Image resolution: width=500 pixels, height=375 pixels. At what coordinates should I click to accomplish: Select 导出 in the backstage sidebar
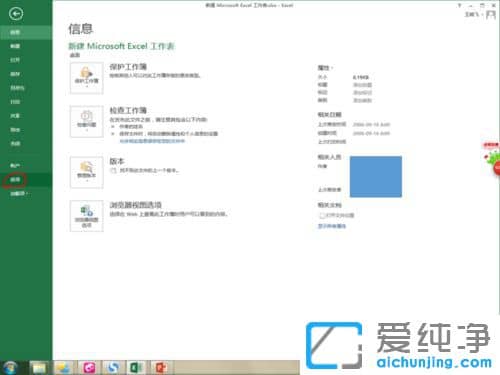26,130
